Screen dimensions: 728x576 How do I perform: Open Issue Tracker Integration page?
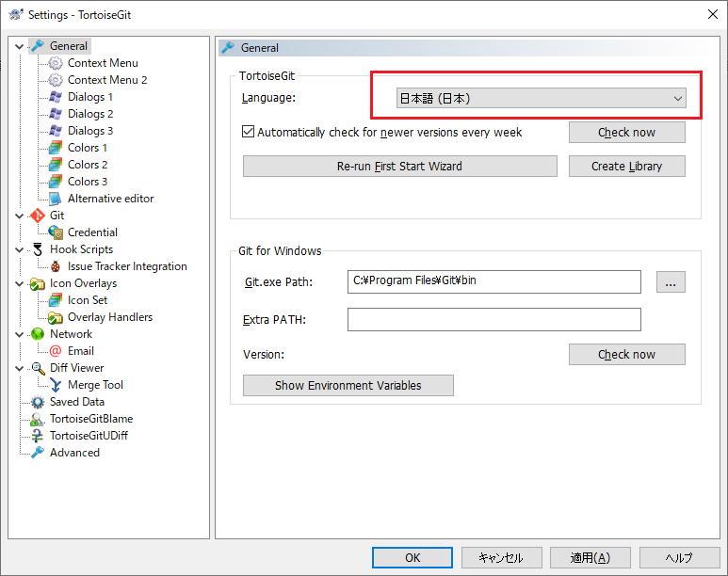point(127,266)
